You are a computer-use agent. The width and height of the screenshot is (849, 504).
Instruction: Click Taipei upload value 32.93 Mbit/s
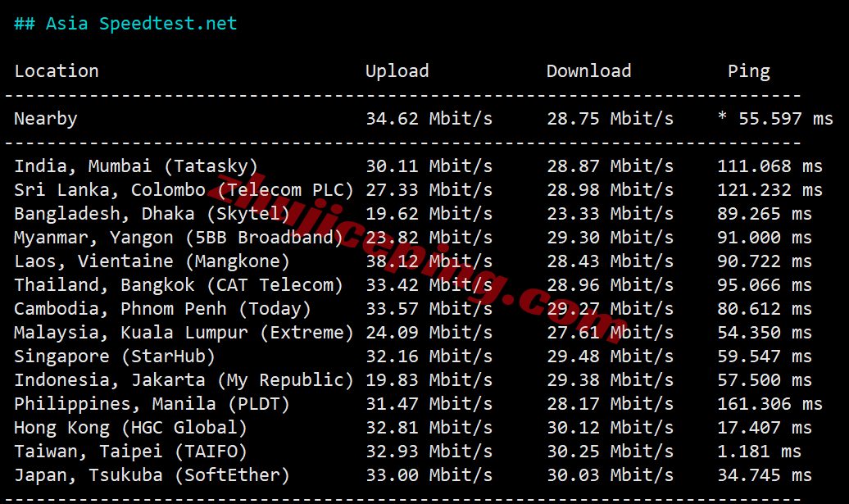point(429,452)
